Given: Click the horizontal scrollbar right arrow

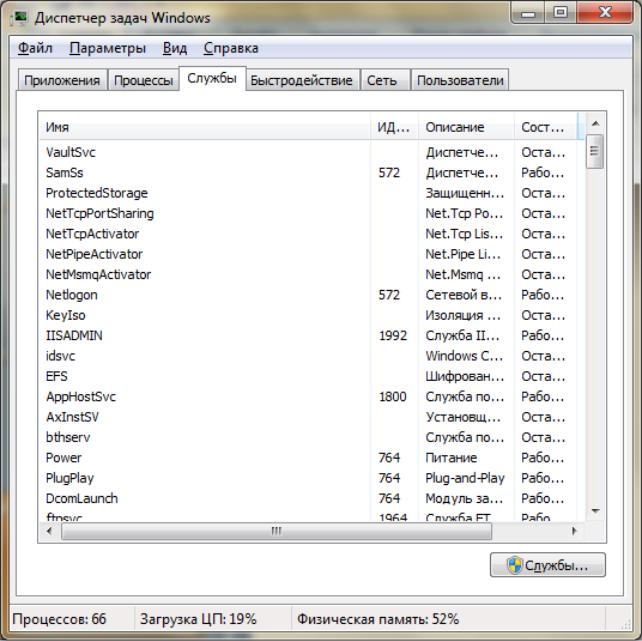Looking at the screenshot, I should pyautogui.click(x=574, y=531).
